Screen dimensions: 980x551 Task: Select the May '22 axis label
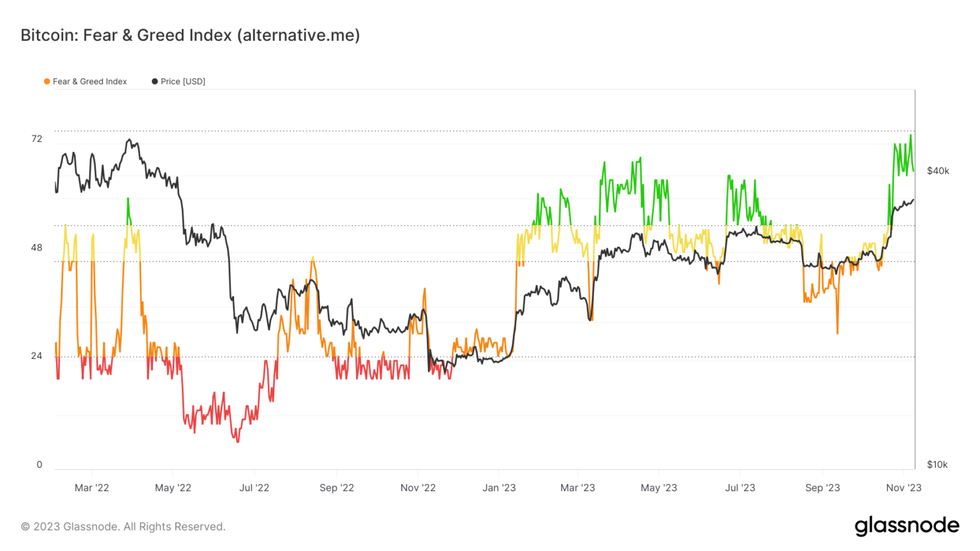pyautogui.click(x=173, y=488)
